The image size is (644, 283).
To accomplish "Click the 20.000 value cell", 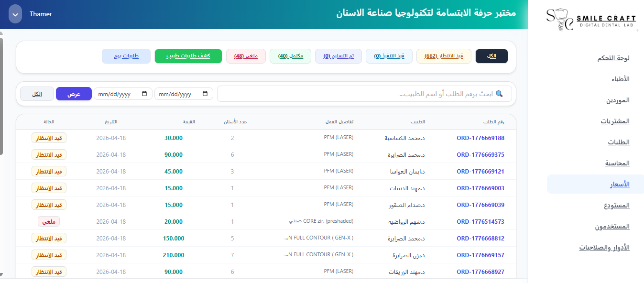I will pos(174,222).
